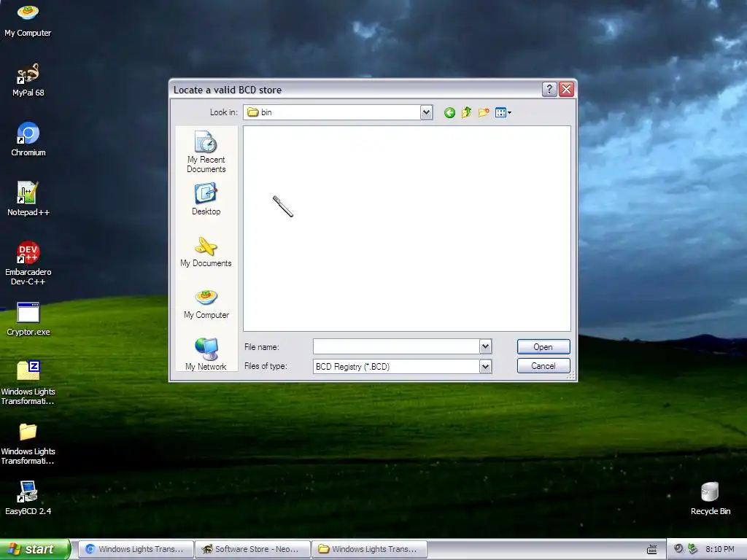The image size is (747, 560).
Task: Select My Computer in dialog places bar
Action: pos(206,304)
